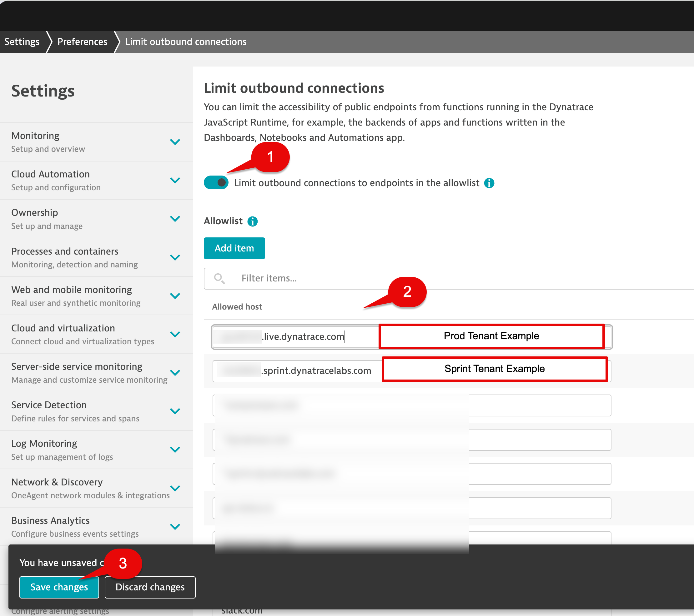The image size is (694, 616).
Task: Open Cloud Automation settings section
Action: coord(96,181)
